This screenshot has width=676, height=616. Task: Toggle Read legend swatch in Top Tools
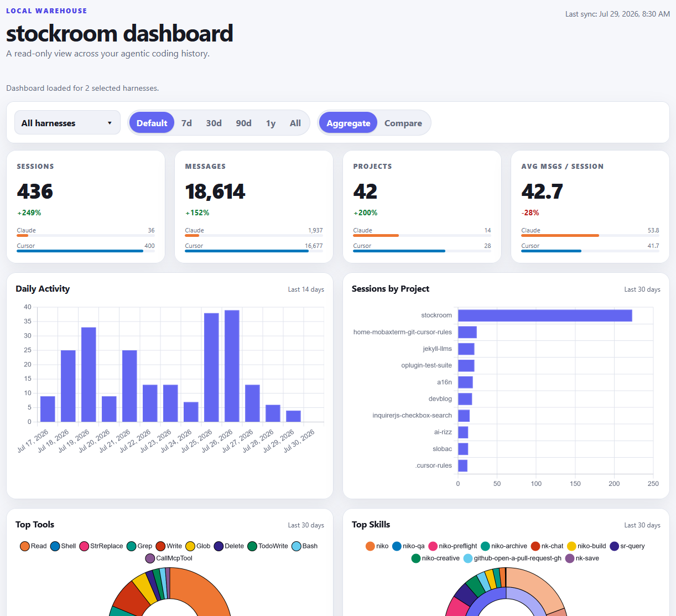click(24, 546)
